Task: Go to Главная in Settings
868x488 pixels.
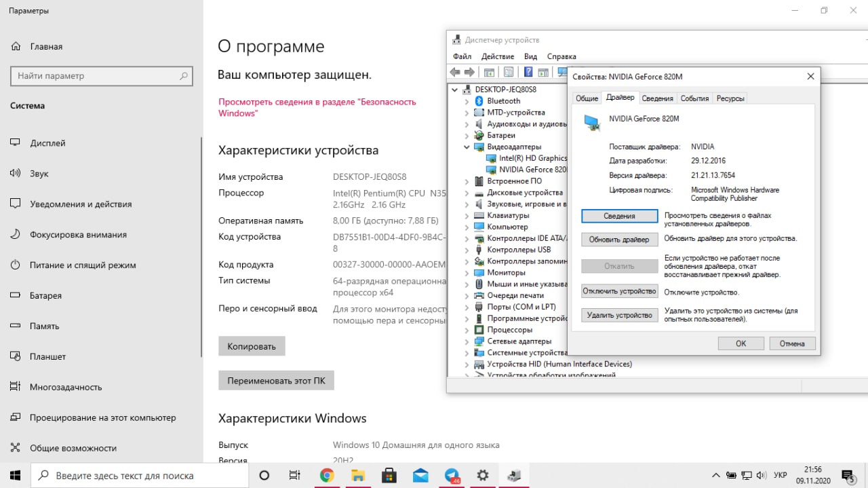Action: pos(46,47)
